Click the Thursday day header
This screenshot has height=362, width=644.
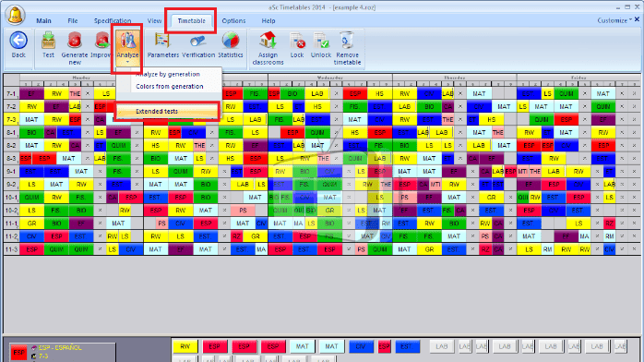454,78
